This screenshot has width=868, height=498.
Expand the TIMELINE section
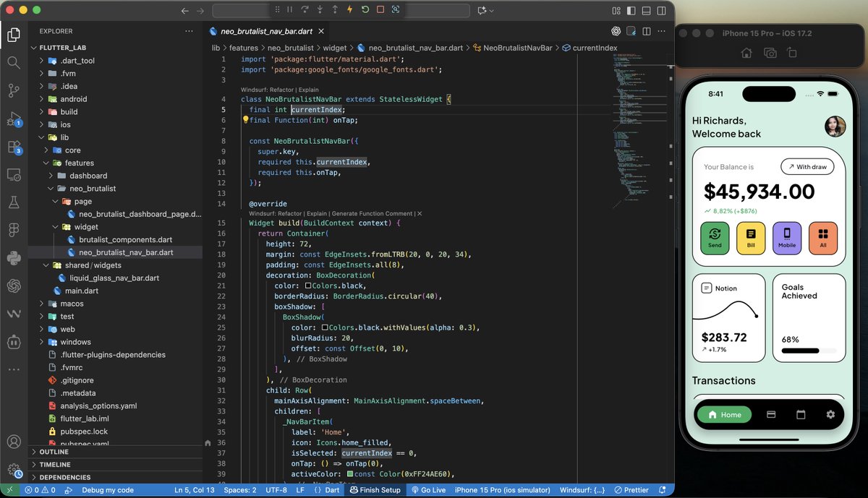(115, 465)
